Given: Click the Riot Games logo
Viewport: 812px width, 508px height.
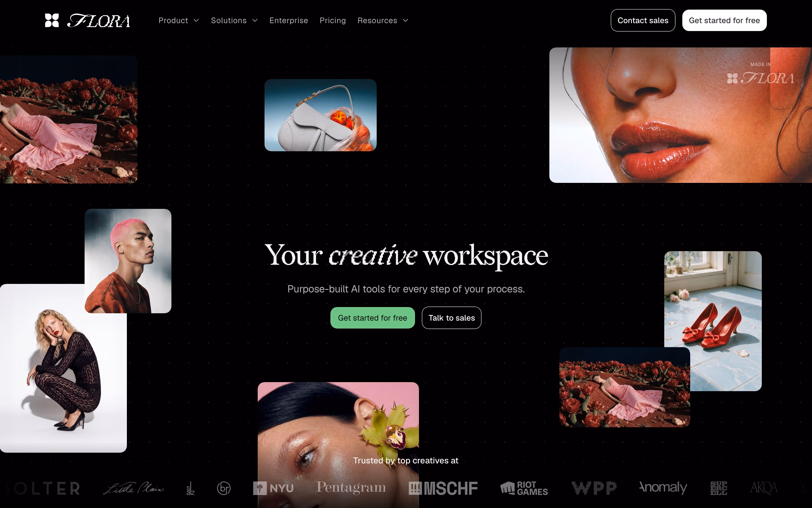Looking at the screenshot, I should coord(524,488).
